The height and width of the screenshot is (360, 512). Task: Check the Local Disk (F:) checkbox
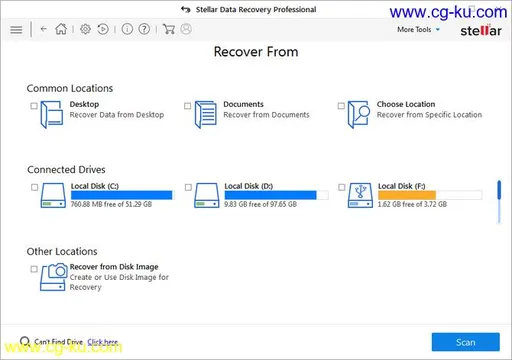[x=342, y=187]
